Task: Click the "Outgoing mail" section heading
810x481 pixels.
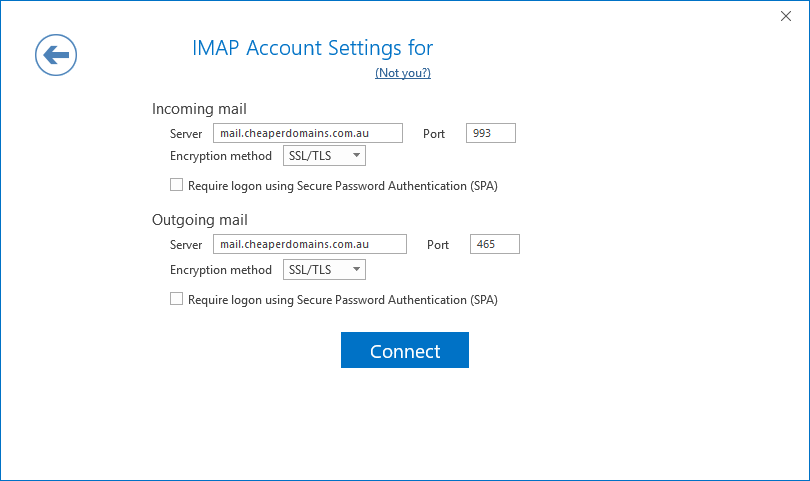Action: [x=200, y=220]
